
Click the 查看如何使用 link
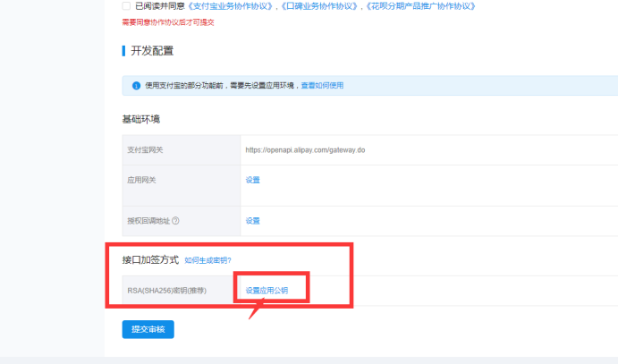[x=322, y=86]
